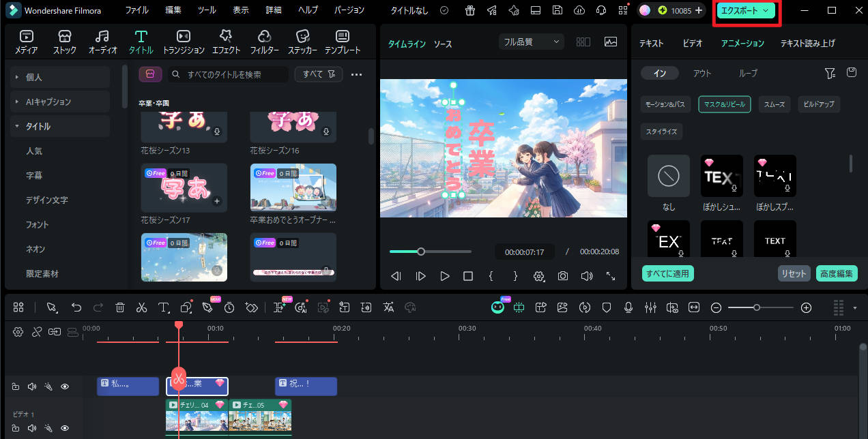
Task: Select the Split tool (scissors) in timeline toolbar
Action: click(142, 307)
